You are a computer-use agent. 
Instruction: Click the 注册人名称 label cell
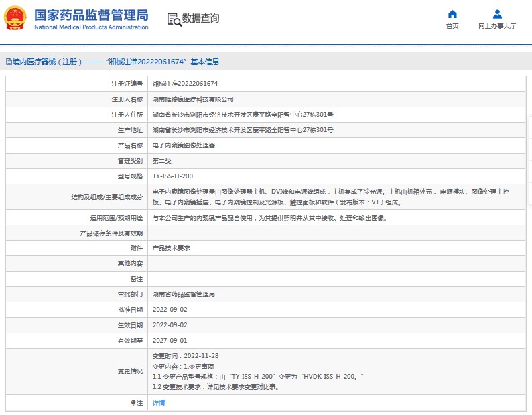77,99
